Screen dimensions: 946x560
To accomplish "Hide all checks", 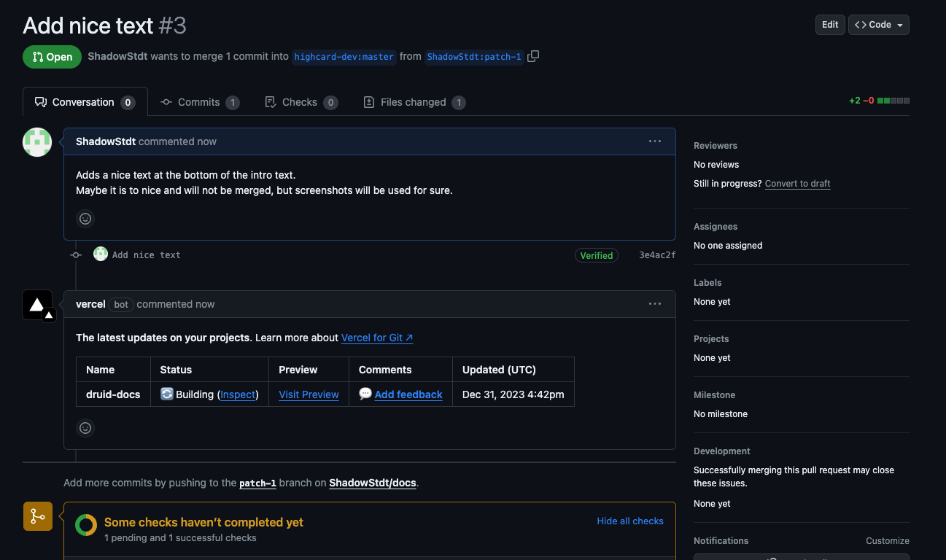I will [x=629, y=521].
